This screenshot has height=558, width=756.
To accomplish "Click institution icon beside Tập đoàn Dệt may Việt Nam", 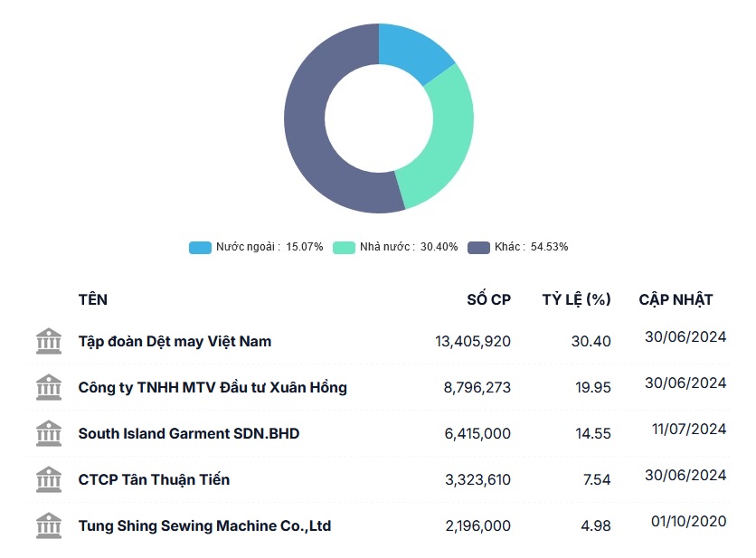I will click(x=49, y=341).
